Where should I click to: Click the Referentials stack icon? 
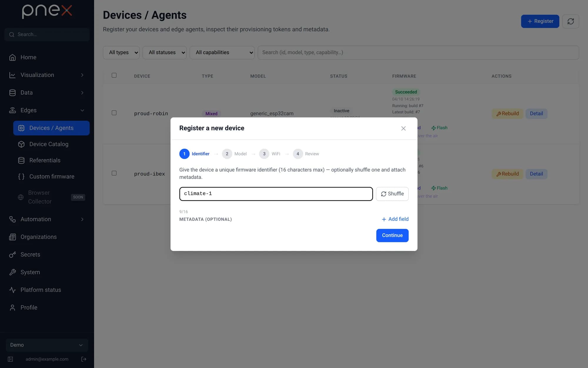[21, 160]
